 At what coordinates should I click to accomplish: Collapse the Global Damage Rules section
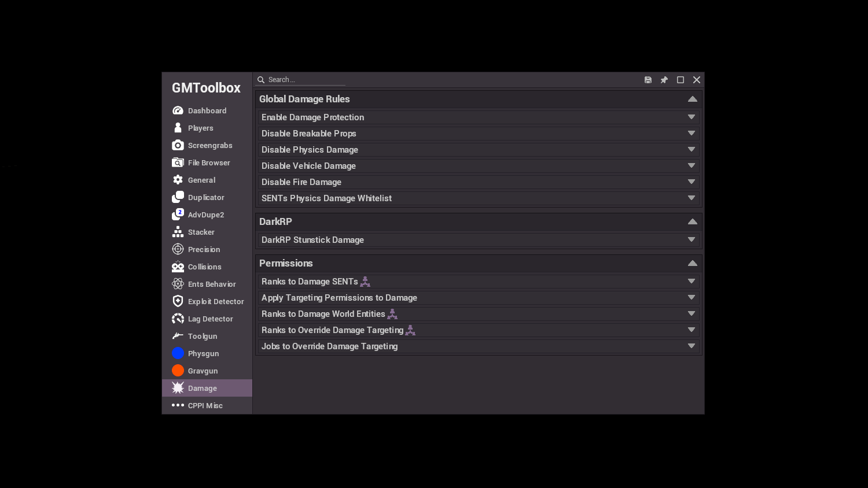[692, 99]
